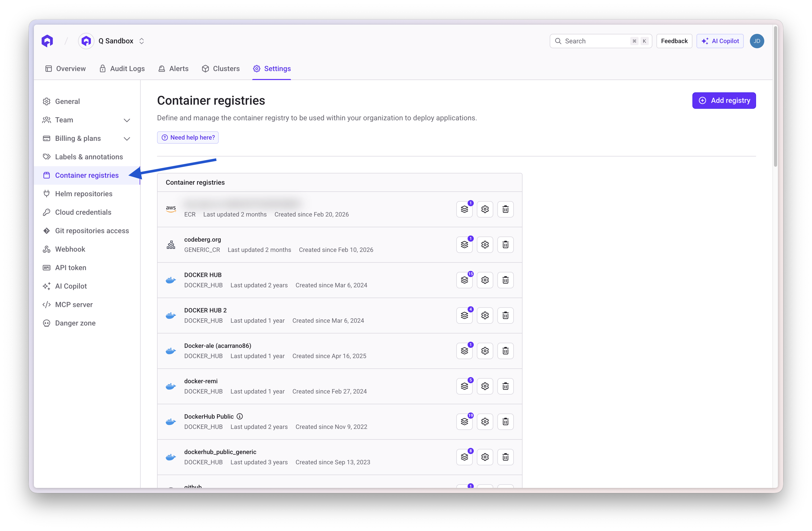Edit docker-remi registry settings
Screen dimensions: 812x531
pyautogui.click(x=485, y=386)
